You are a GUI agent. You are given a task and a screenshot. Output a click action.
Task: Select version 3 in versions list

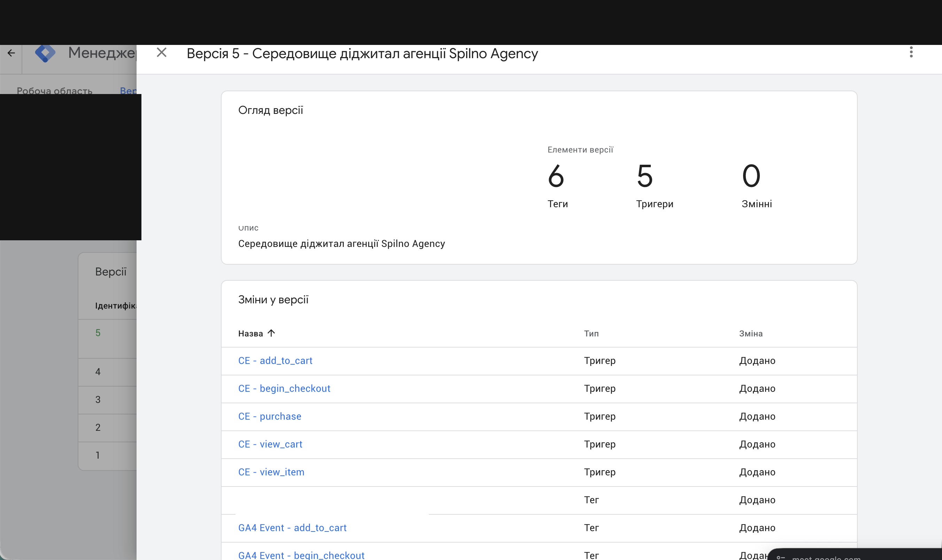point(98,400)
